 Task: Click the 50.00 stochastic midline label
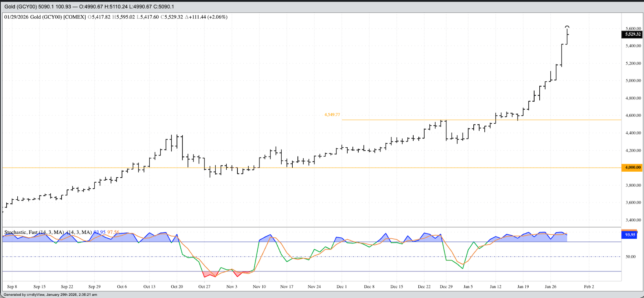[x=630, y=257]
